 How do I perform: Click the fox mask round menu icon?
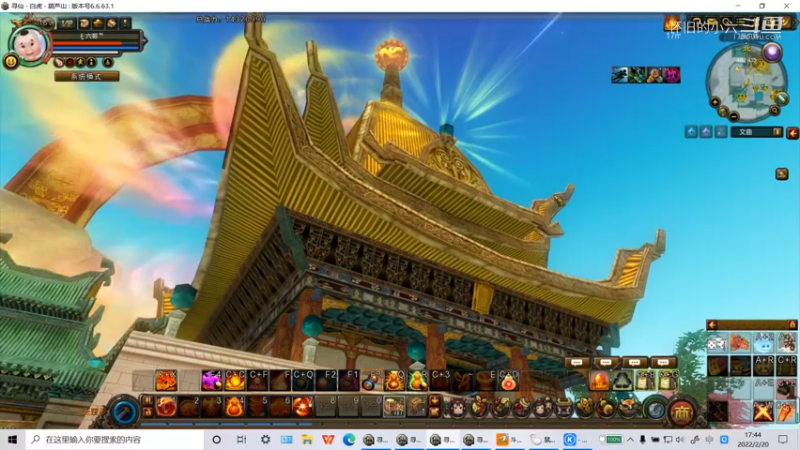628,407
